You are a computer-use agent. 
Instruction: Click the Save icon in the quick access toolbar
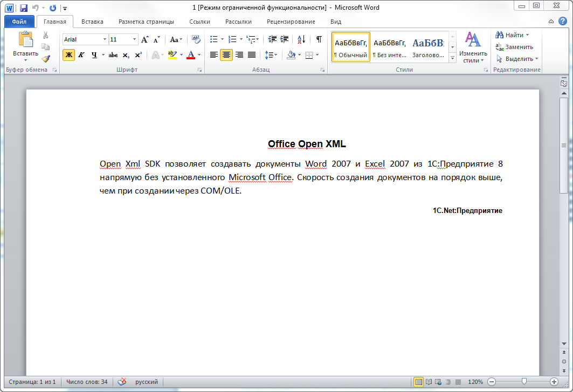tap(24, 8)
